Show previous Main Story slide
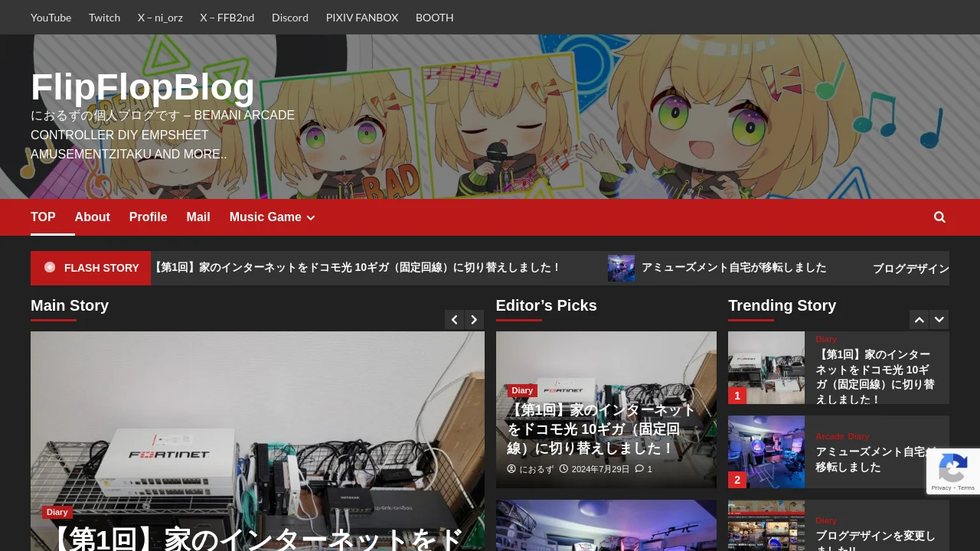The height and width of the screenshot is (551, 980). click(455, 320)
